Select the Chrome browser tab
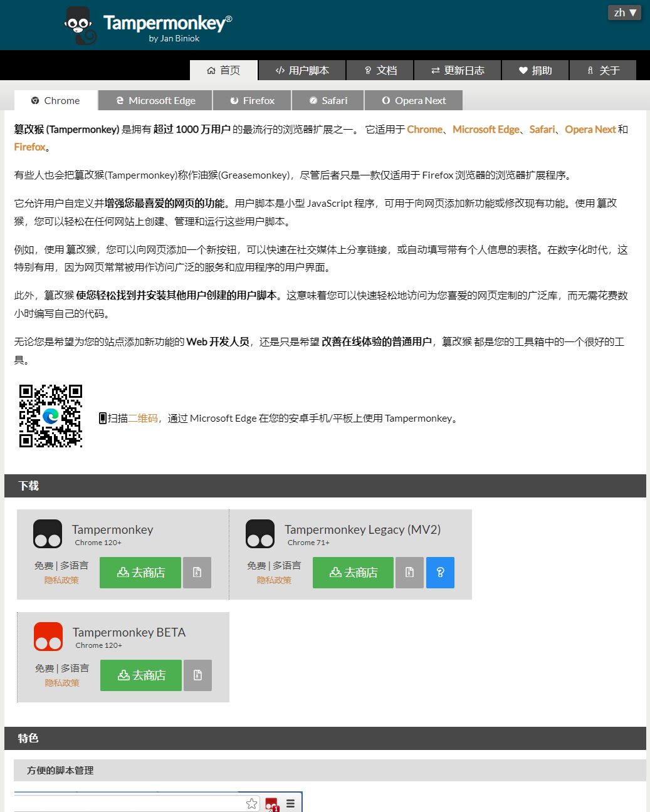This screenshot has height=812, width=650. tap(56, 100)
